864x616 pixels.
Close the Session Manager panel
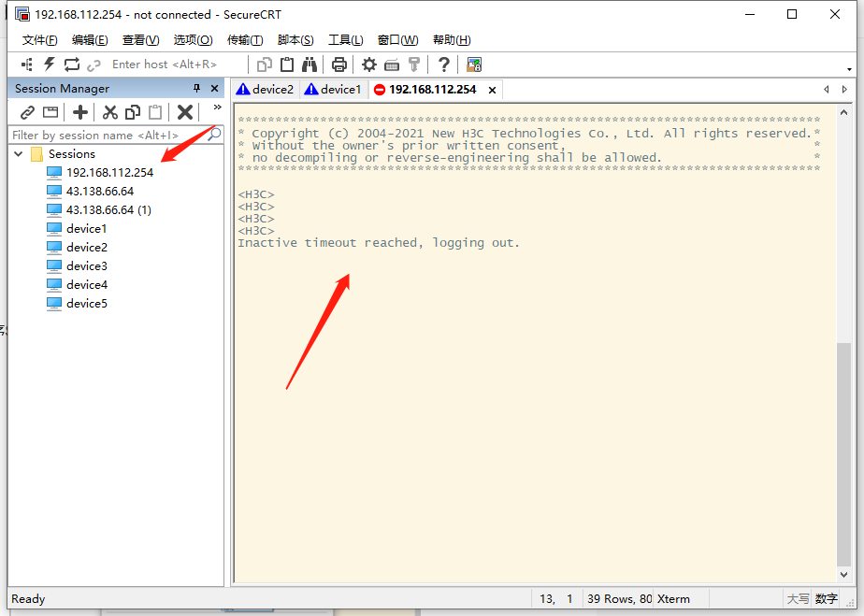point(214,88)
